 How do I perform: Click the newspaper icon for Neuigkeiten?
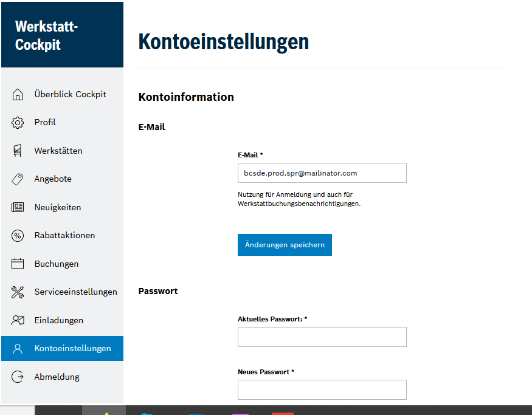(x=18, y=207)
